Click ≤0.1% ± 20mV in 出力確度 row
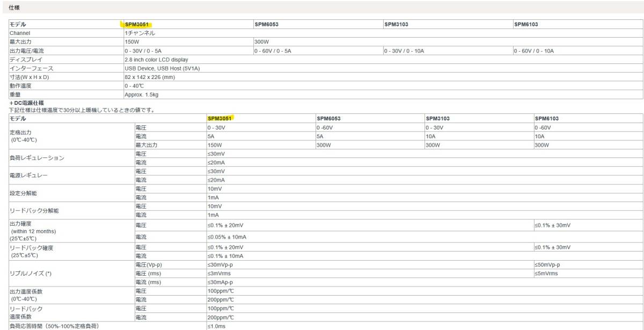The width and height of the screenshot is (644, 330). click(225, 225)
